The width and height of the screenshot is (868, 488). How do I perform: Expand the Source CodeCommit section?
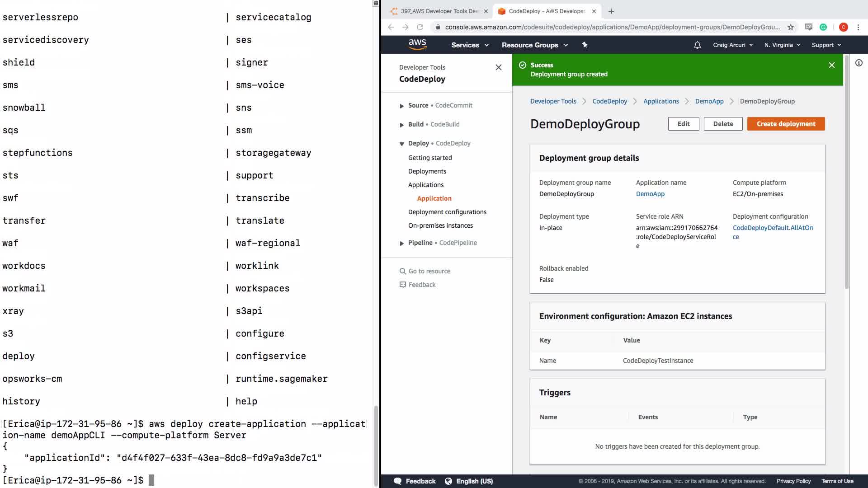click(401, 106)
